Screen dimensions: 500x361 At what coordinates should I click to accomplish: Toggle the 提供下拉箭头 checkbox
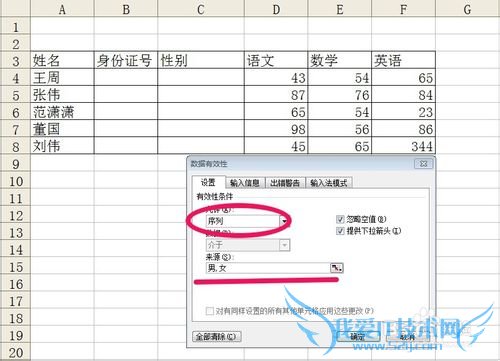340,231
